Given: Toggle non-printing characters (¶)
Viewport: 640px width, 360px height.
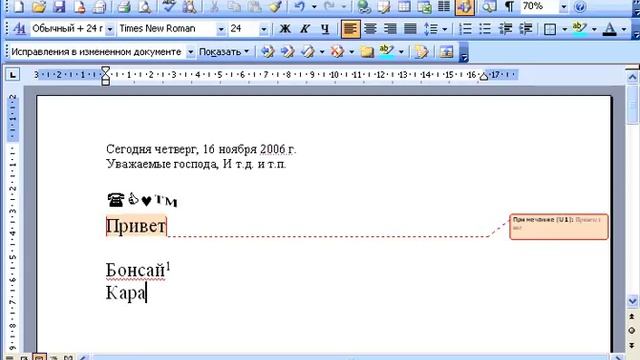Looking at the screenshot, I should pyautogui.click(x=509, y=6).
